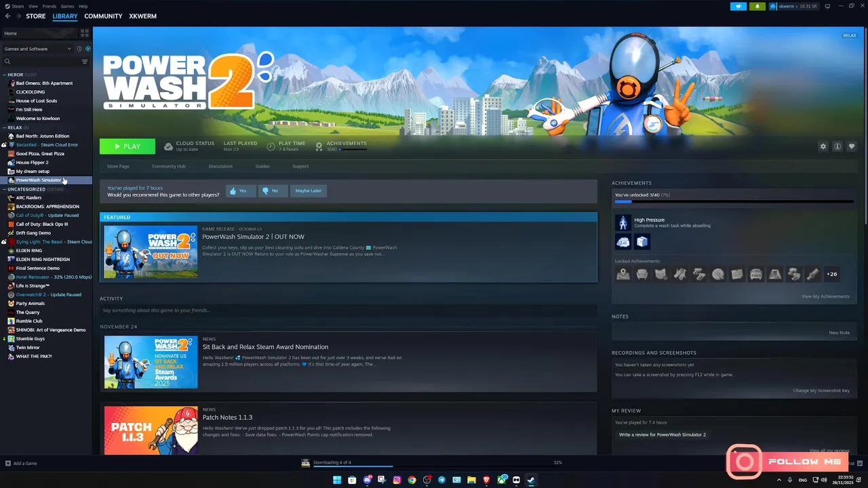Open the Friends menu
The width and height of the screenshot is (868, 488).
coord(50,6)
